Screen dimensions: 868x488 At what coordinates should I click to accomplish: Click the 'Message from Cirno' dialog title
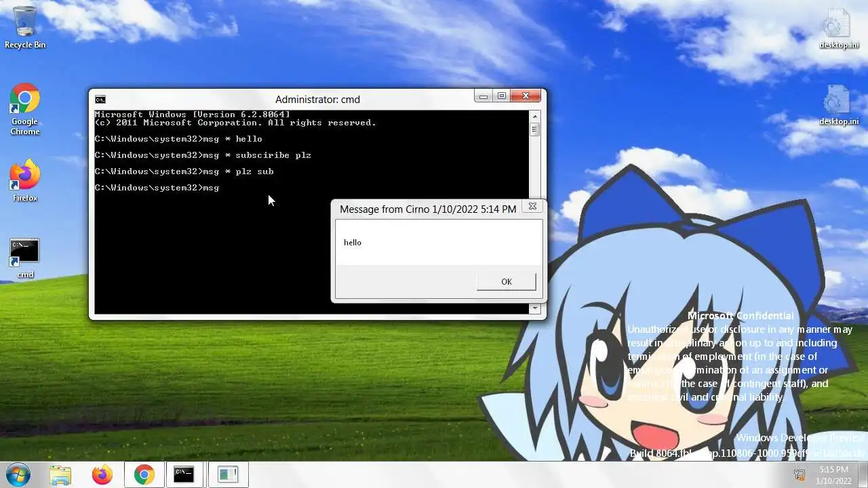click(x=428, y=209)
